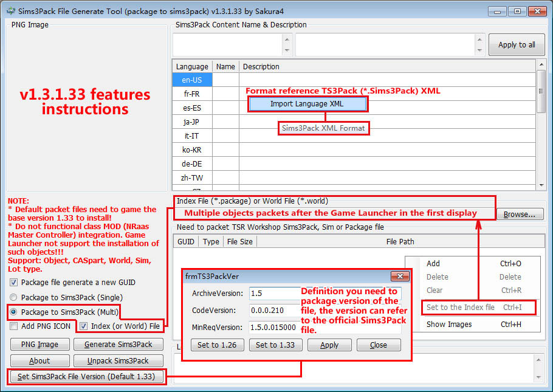
Task: Click the Name column header
Action: (x=225, y=66)
